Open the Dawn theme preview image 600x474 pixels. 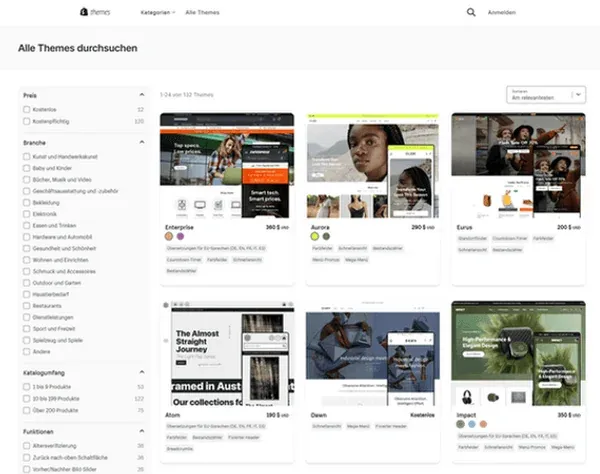tap(373, 353)
